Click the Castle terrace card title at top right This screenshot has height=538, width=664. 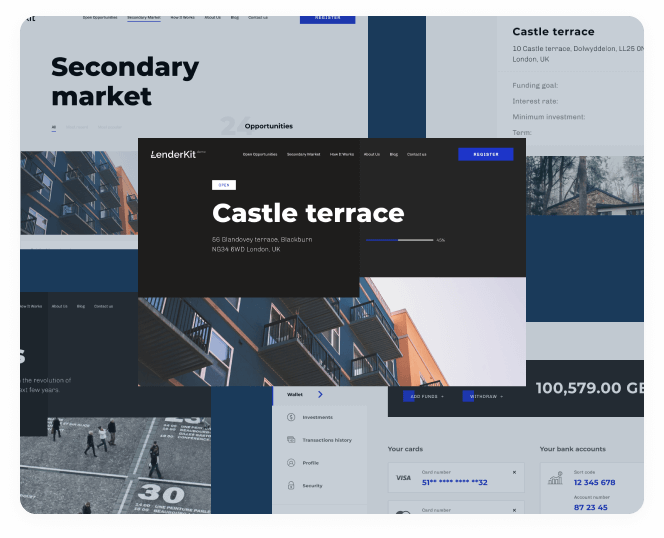coord(553,32)
